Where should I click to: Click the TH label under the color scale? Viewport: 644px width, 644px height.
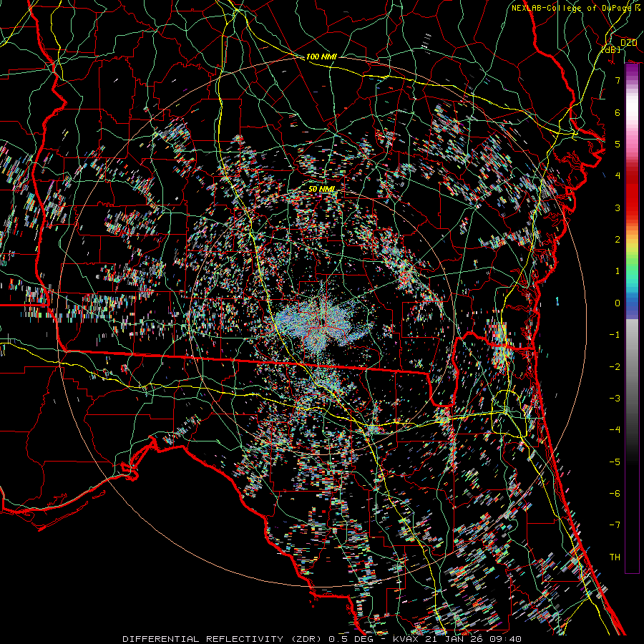[615, 557]
